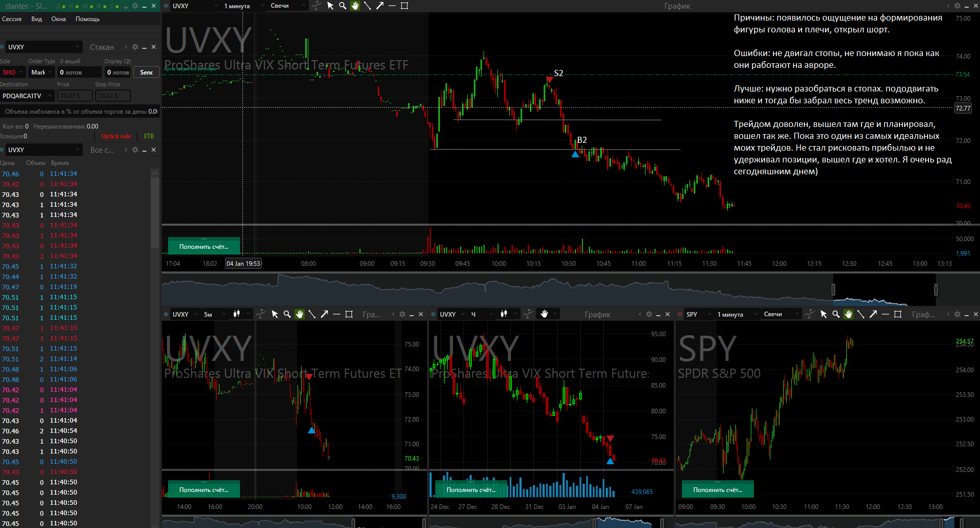Select cursor tool in UVXY 5м chart
980x528 pixels.
[275, 314]
